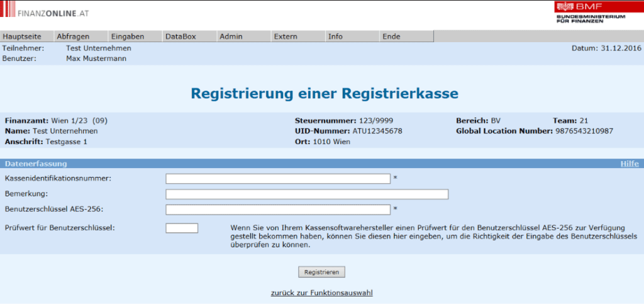644x304 pixels.
Task: Click the Prüfwert für Benutzerschlüssel box
Action: [x=182, y=228]
